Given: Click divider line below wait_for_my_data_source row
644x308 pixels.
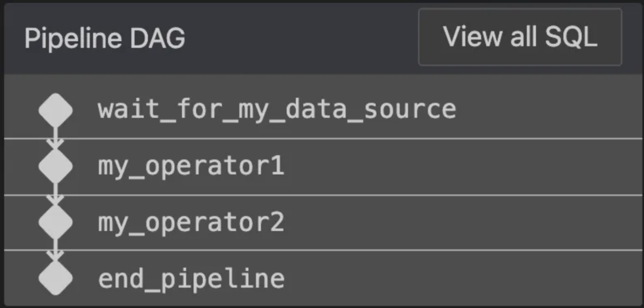Looking at the screenshot, I should click(x=358, y=138).
